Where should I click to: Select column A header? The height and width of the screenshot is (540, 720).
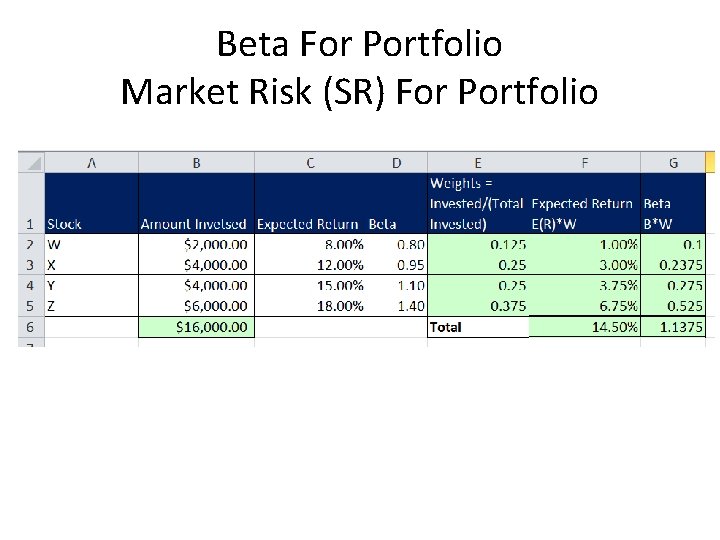(x=91, y=162)
